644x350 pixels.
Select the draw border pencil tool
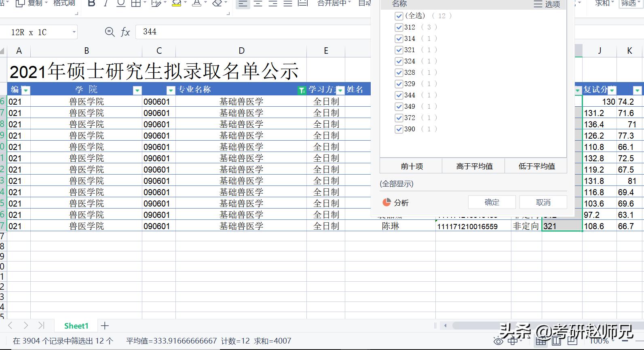pos(156,3)
